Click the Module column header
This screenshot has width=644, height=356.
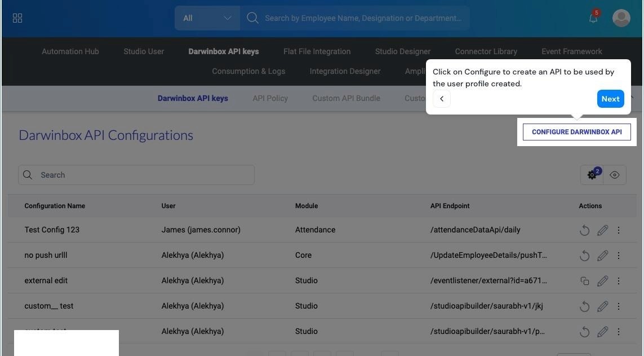click(307, 206)
